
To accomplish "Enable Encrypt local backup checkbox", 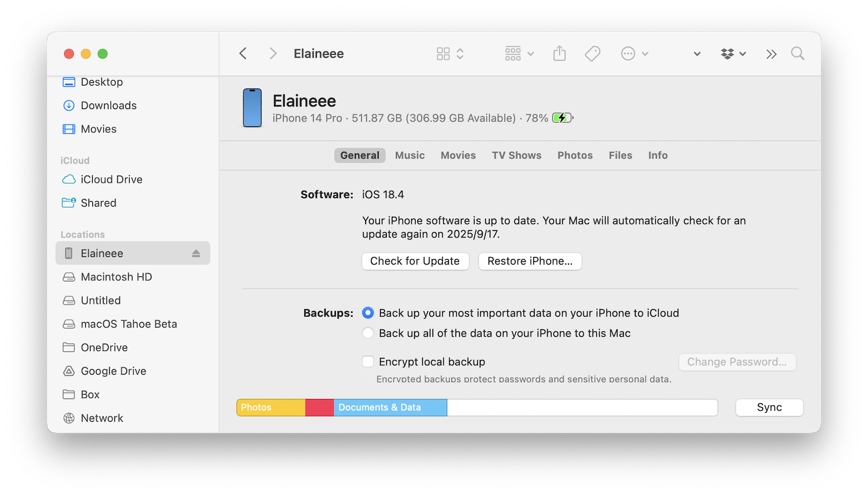I will [x=368, y=362].
